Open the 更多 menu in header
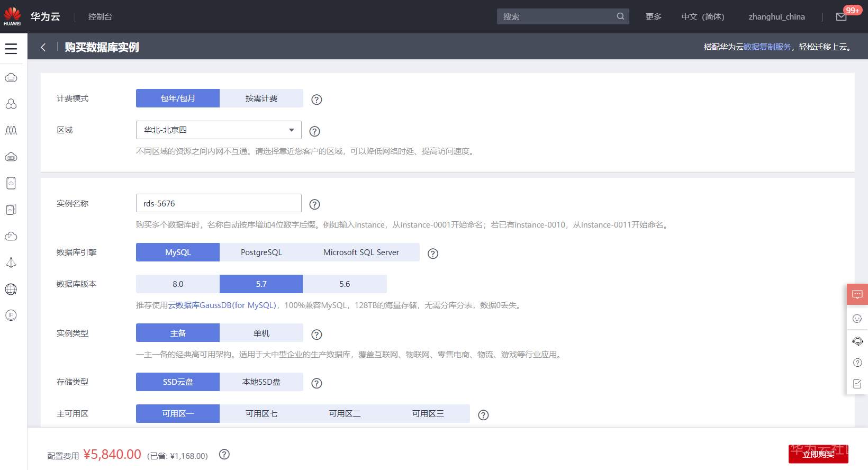Screen dimensions: 868x470 tap(654, 17)
